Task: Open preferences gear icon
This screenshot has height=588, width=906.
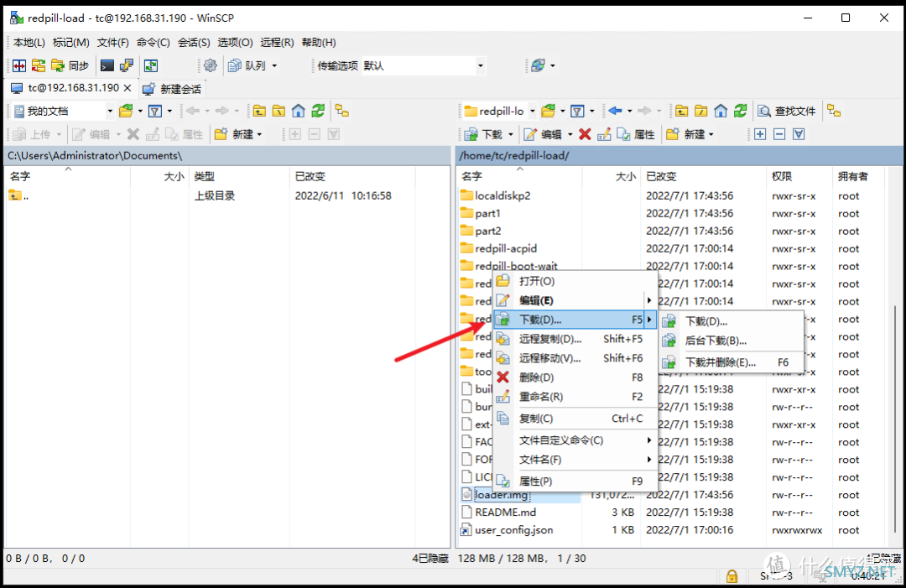Action: click(x=211, y=66)
